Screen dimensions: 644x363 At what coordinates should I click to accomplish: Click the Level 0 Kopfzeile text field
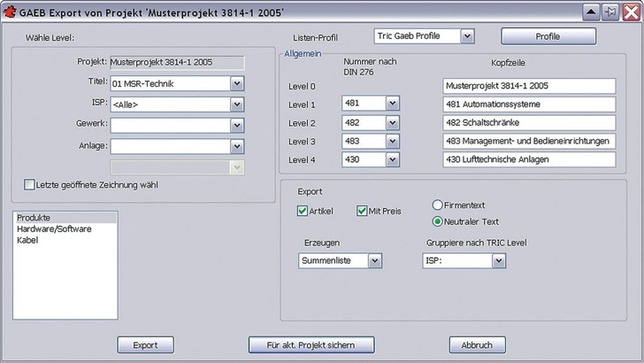tap(528, 85)
